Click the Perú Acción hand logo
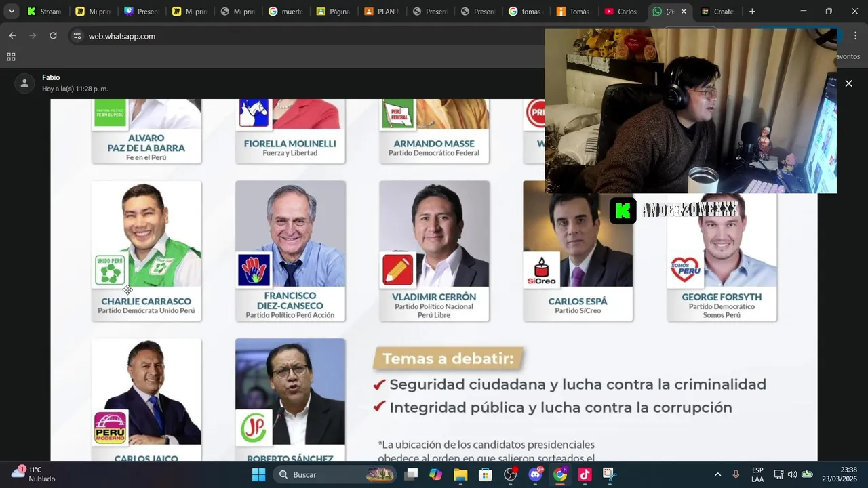The height and width of the screenshot is (488, 868). point(254,270)
